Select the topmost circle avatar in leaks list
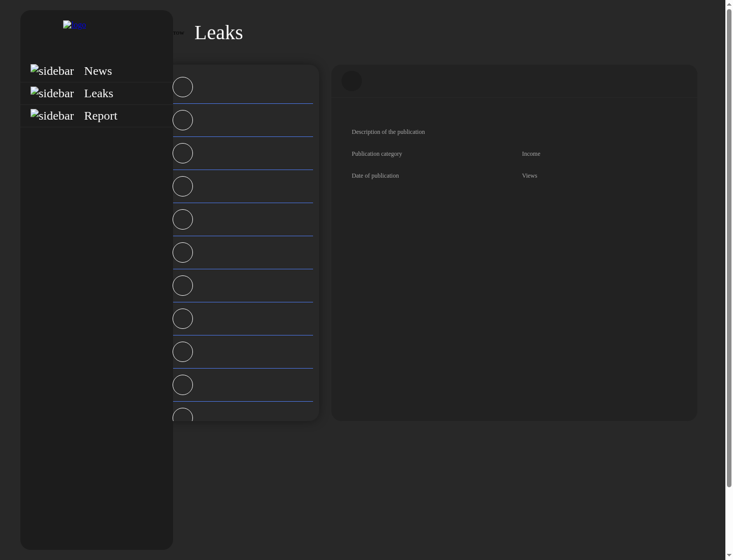The height and width of the screenshot is (560, 733). pos(183,87)
